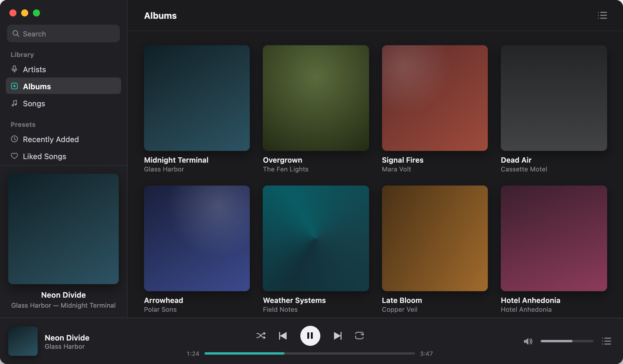Open the Weather Systems album cover

(x=316, y=238)
